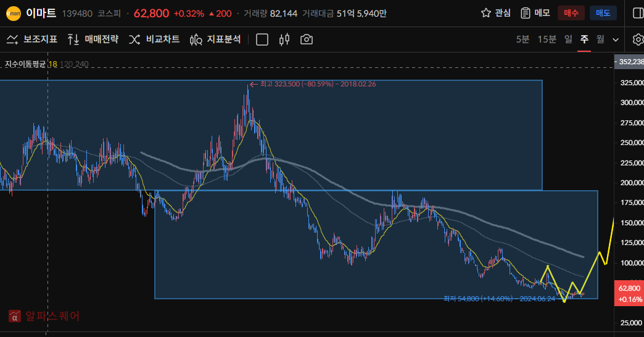The image size is (644, 337).
Task: Select the square drawing tool icon
Action: (x=262, y=40)
